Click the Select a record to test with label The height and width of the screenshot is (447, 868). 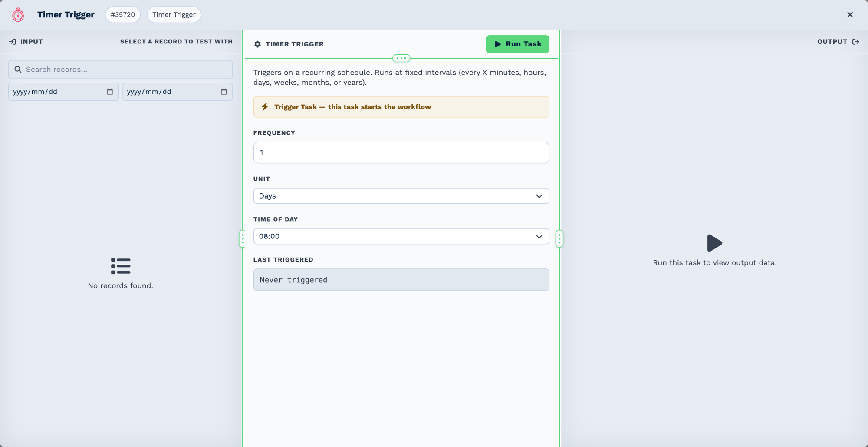coord(176,42)
